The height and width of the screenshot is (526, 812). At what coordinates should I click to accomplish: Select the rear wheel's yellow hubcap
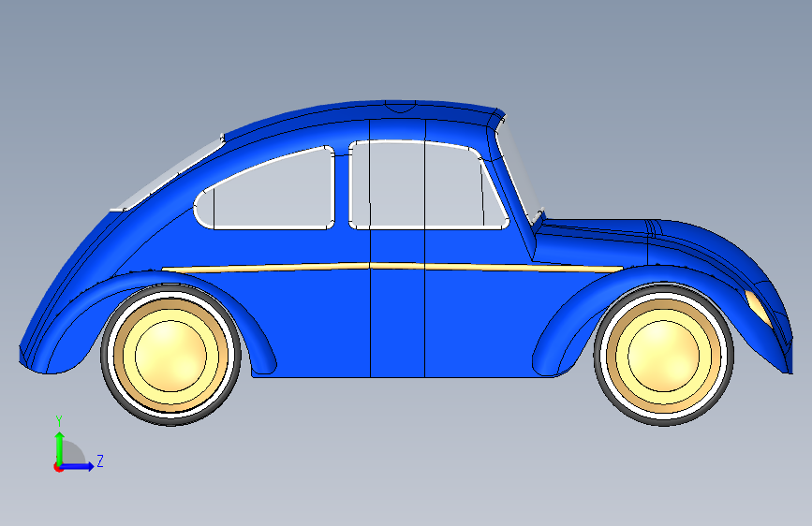point(170,357)
